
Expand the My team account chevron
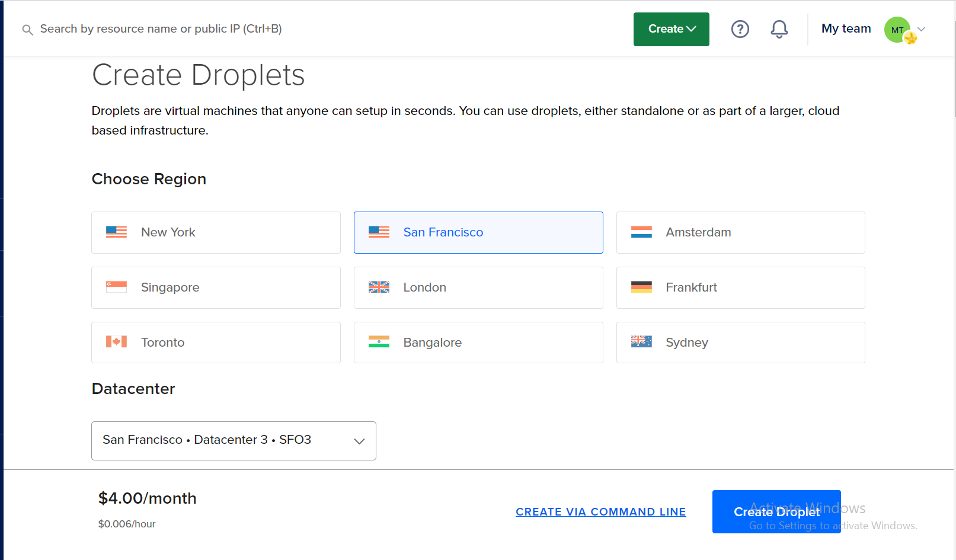tap(922, 29)
